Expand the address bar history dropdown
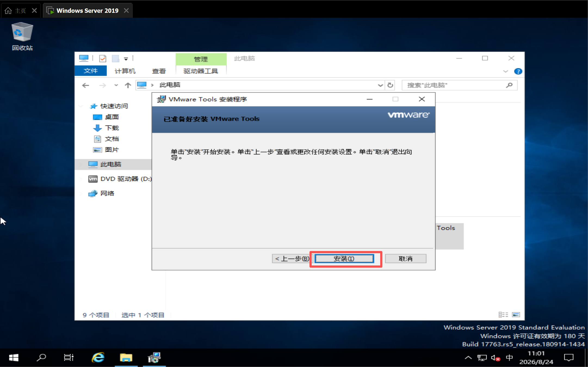The height and width of the screenshot is (367, 588). click(x=380, y=85)
